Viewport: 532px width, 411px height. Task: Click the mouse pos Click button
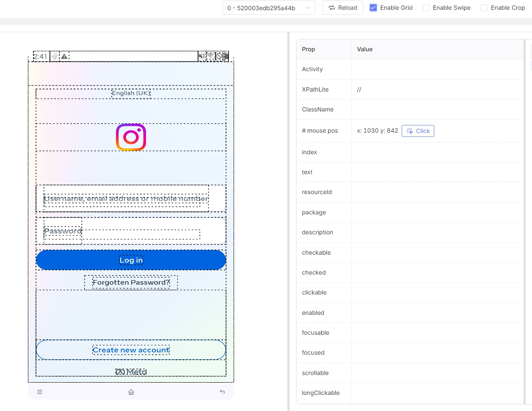pos(418,131)
